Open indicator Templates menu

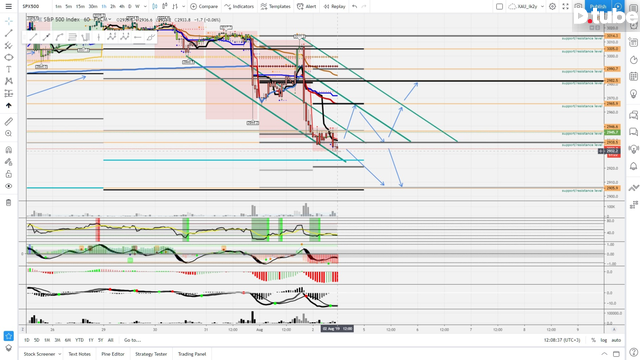pos(275,7)
